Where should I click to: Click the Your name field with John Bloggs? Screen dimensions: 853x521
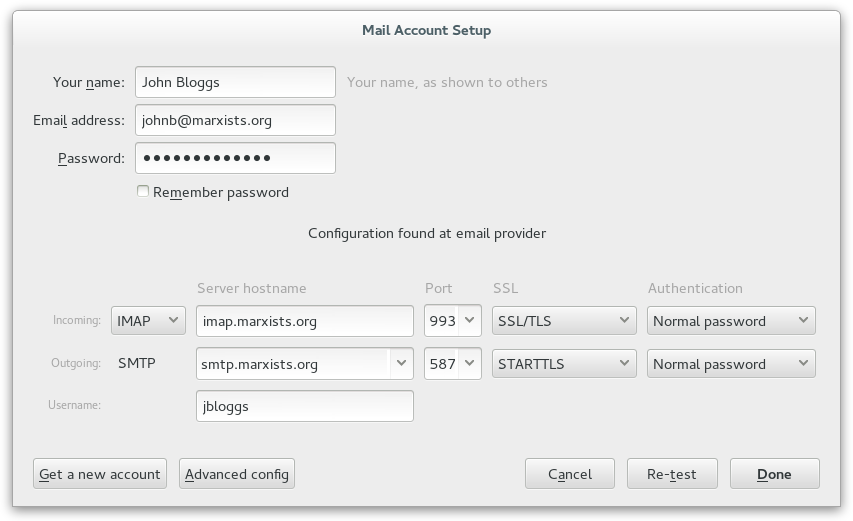click(x=235, y=82)
